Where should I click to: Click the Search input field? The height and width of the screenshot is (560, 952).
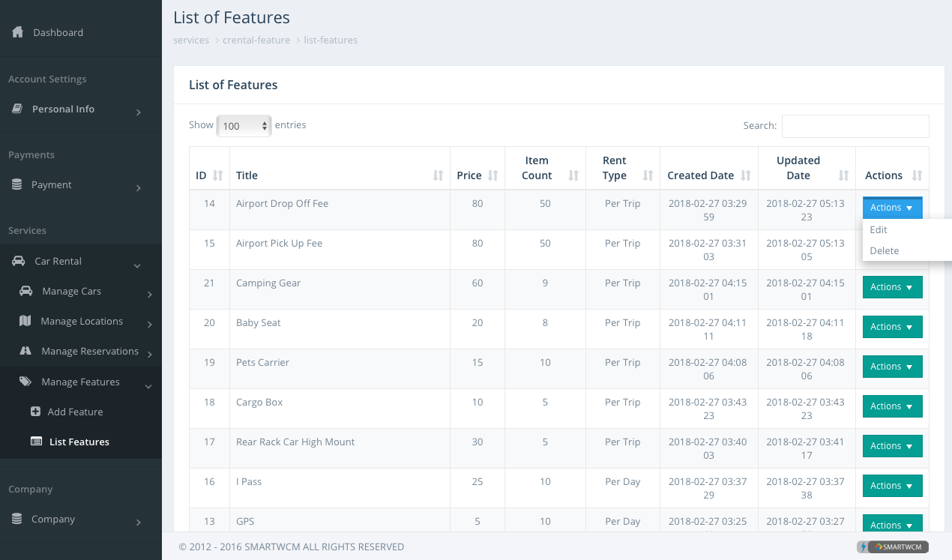(x=855, y=126)
